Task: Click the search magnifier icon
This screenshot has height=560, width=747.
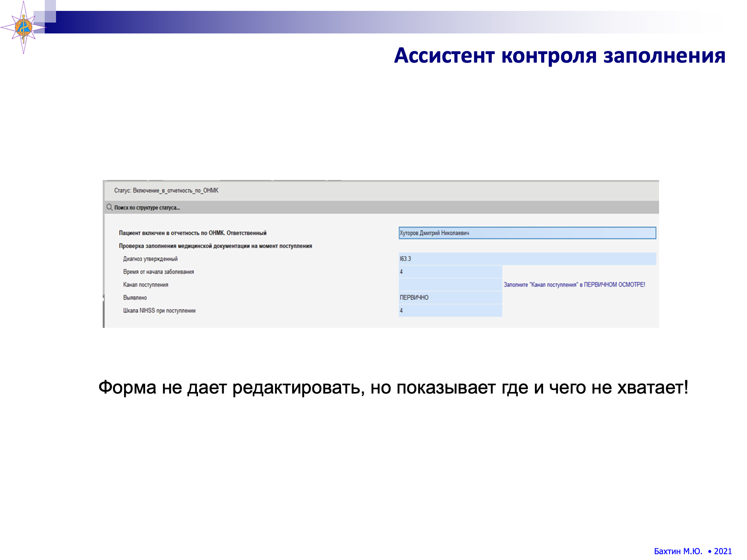Action: pyautogui.click(x=110, y=207)
